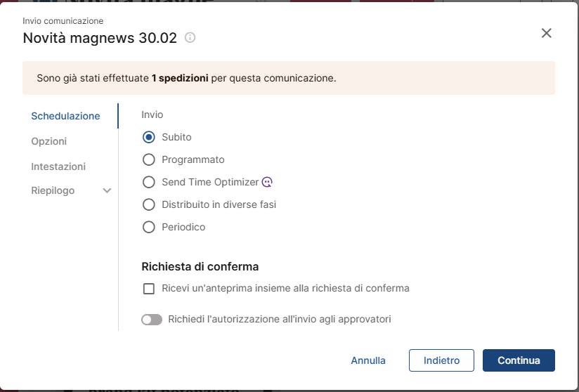Open the Riepilogo section
This screenshot has height=392, width=579.
tap(53, 190)
